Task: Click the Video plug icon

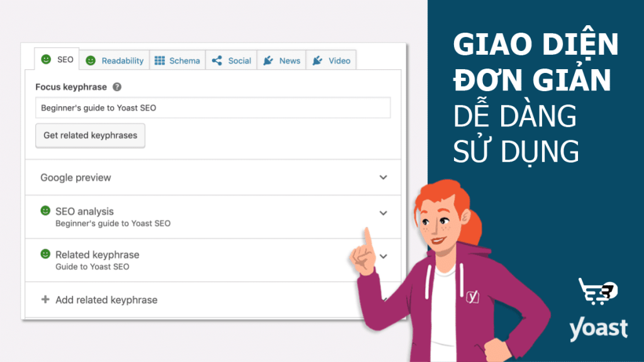Action: [x=318, y=61]
